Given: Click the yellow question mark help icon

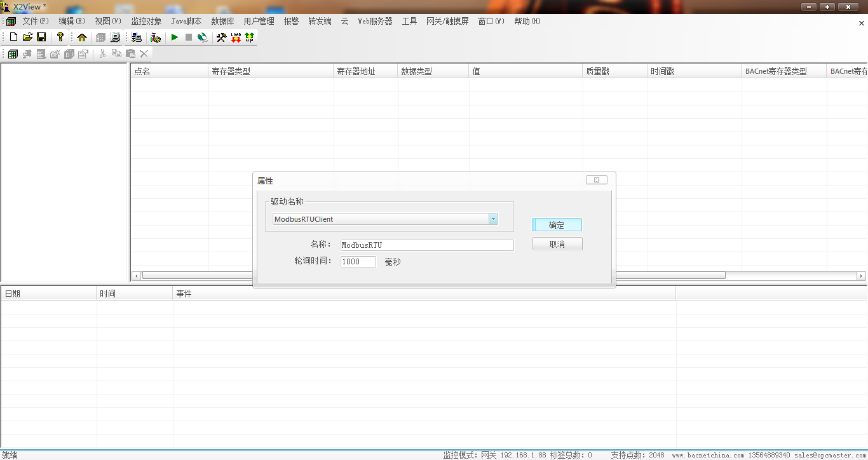Looking at the screenshot, I should coord(60,37).
